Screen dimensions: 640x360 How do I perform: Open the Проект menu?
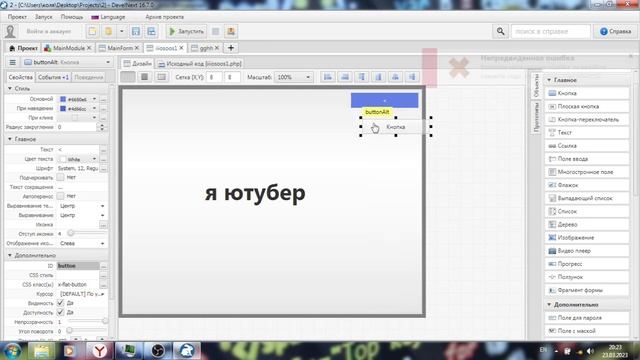17,17
